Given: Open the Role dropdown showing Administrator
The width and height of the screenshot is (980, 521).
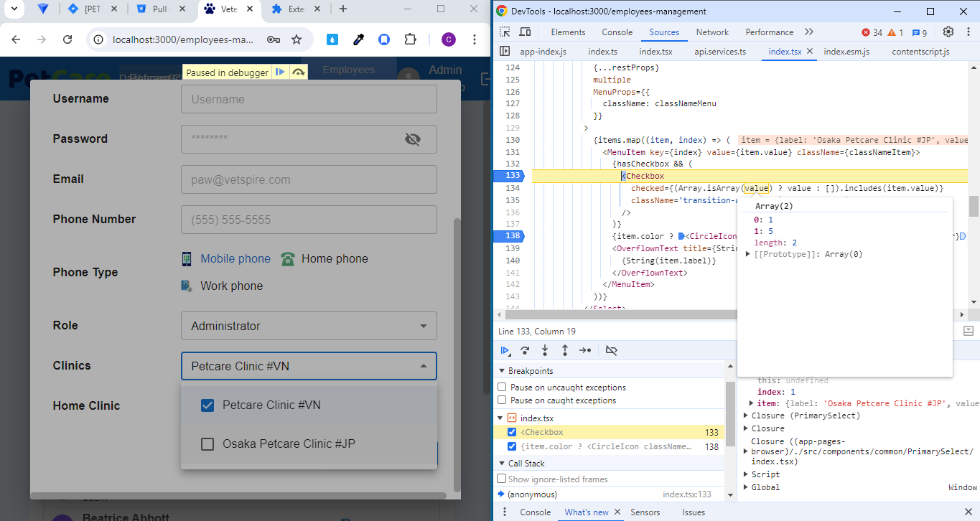Looking at the screenshot, I should pos(309,326).
